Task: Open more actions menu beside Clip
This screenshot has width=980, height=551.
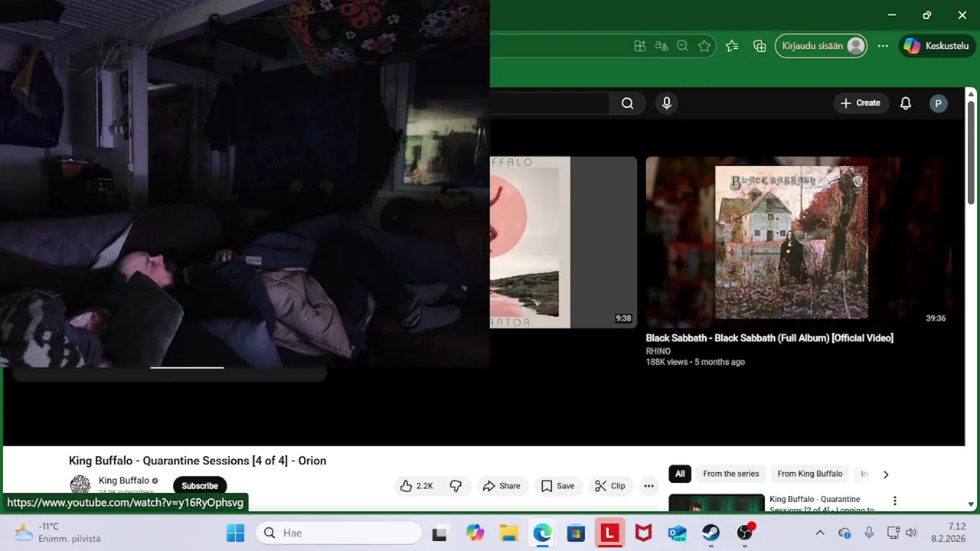Action: coord(648,486)
